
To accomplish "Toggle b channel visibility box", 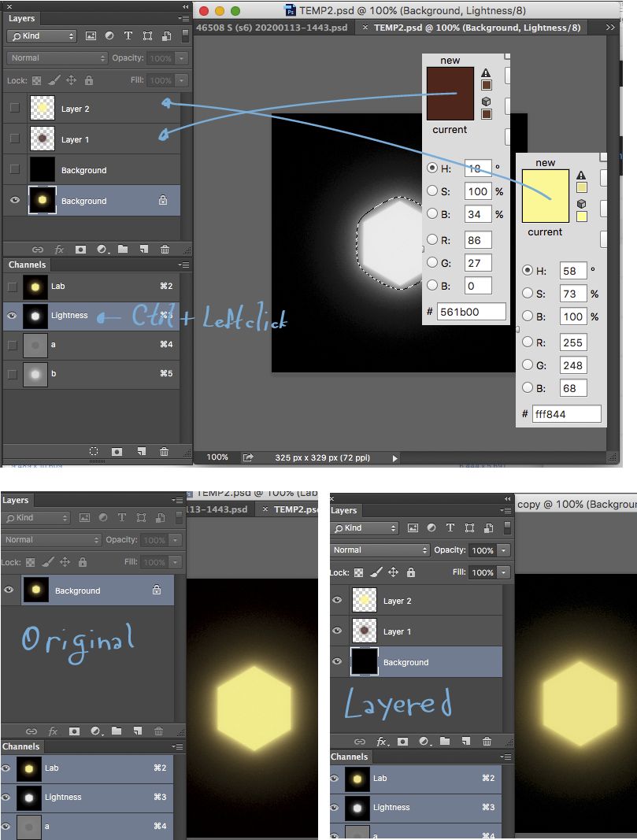I will 13,373.
